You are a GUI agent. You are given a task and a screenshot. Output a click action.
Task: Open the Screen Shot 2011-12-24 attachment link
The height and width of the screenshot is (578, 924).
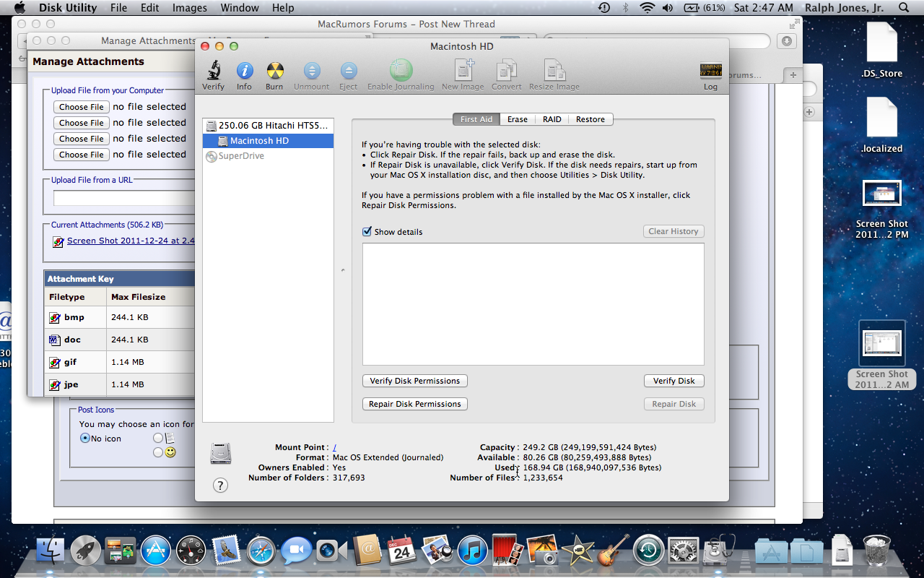pos(131,241)
